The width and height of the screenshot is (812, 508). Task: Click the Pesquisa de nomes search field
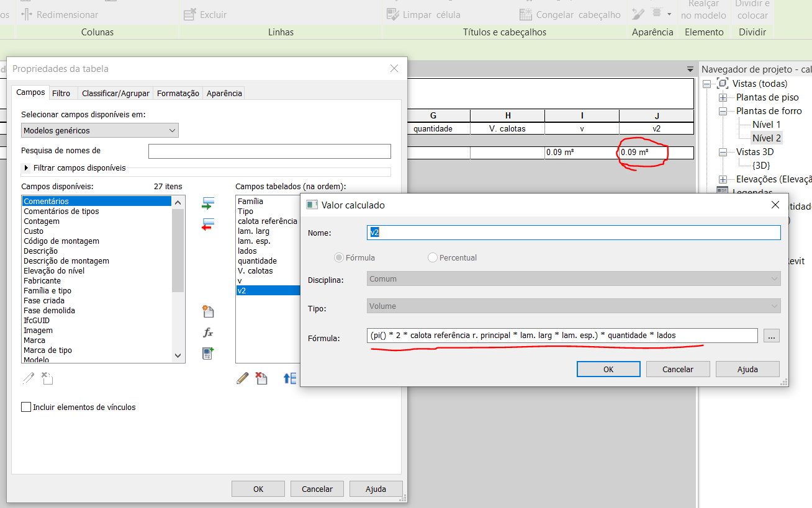click(x=269, y=151)
